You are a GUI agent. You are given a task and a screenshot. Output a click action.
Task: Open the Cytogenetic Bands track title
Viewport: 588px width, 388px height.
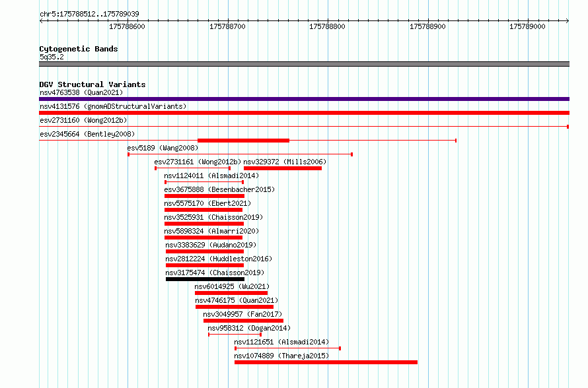click(x=79, y=49)
